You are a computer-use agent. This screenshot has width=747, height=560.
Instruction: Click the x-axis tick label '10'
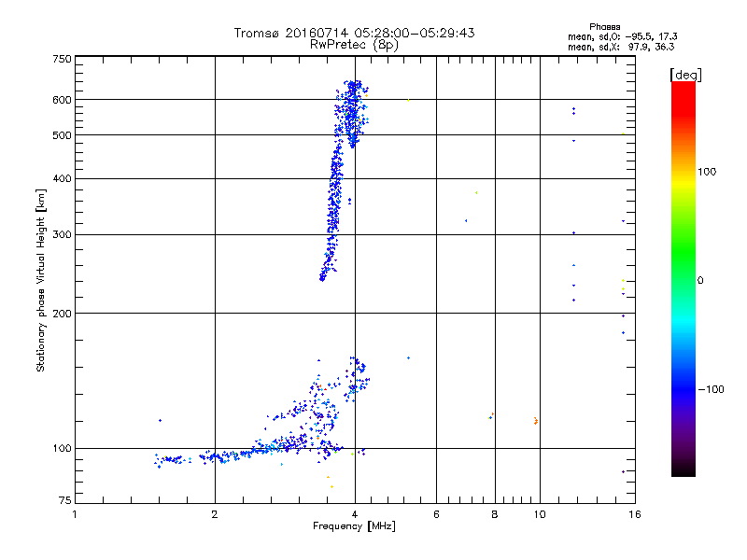540,514
